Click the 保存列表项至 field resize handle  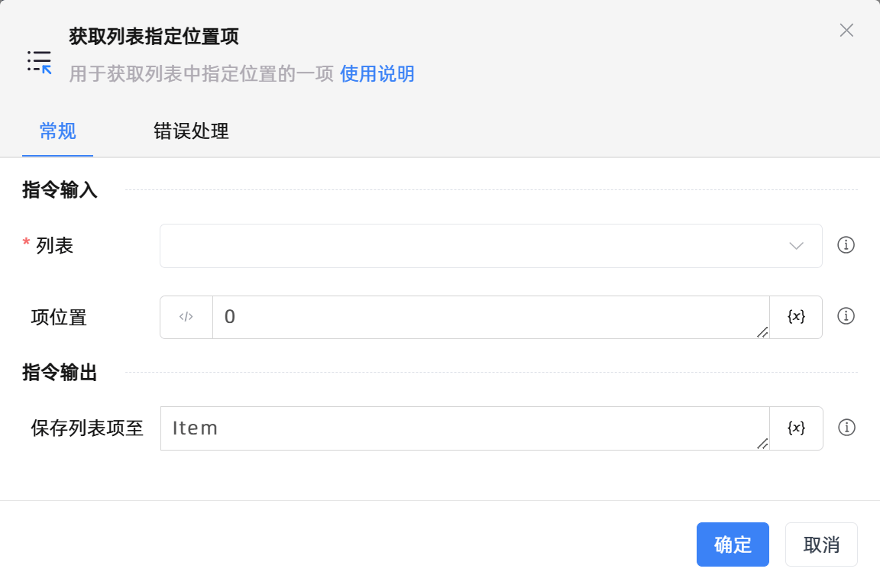click(762, 444)
